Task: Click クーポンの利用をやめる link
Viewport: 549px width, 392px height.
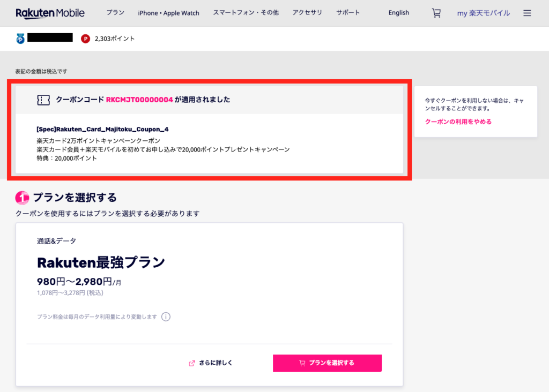Action: pos(458,122)
